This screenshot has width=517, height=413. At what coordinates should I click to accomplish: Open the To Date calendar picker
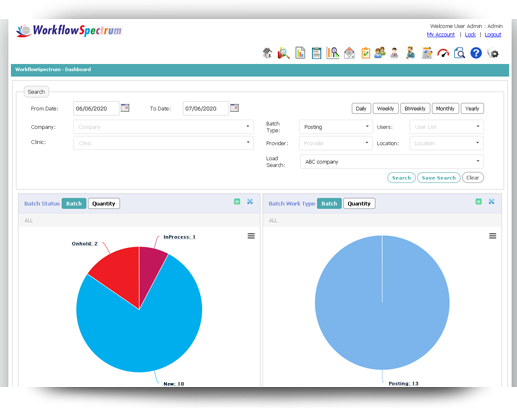[235, 108]
